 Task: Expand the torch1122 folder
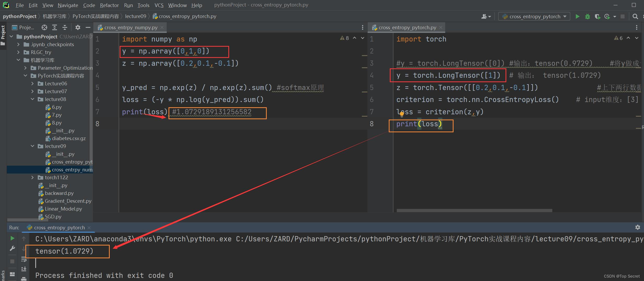32,177
